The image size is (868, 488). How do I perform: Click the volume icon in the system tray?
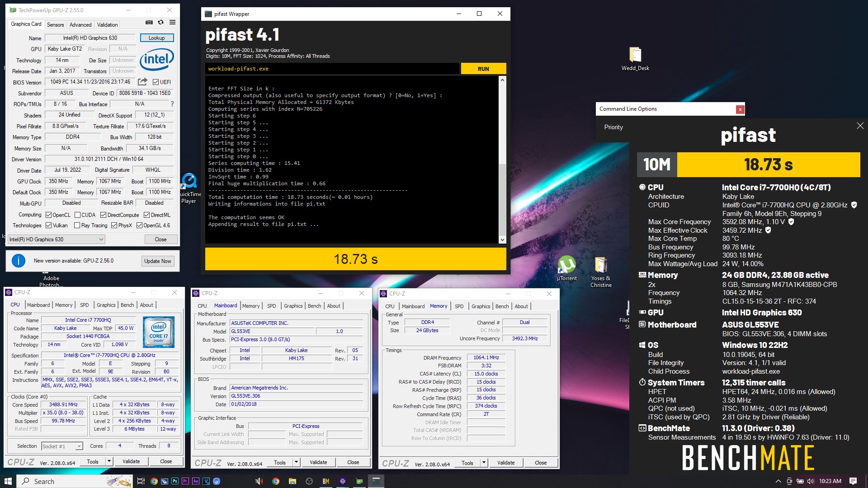(810, 481)
